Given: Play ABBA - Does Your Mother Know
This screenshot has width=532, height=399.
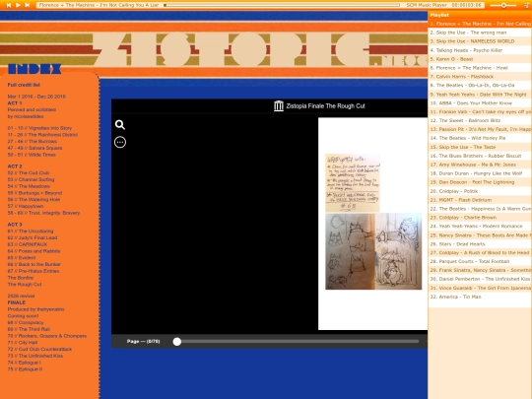Looking at the screenshot, I should point(480,103).
